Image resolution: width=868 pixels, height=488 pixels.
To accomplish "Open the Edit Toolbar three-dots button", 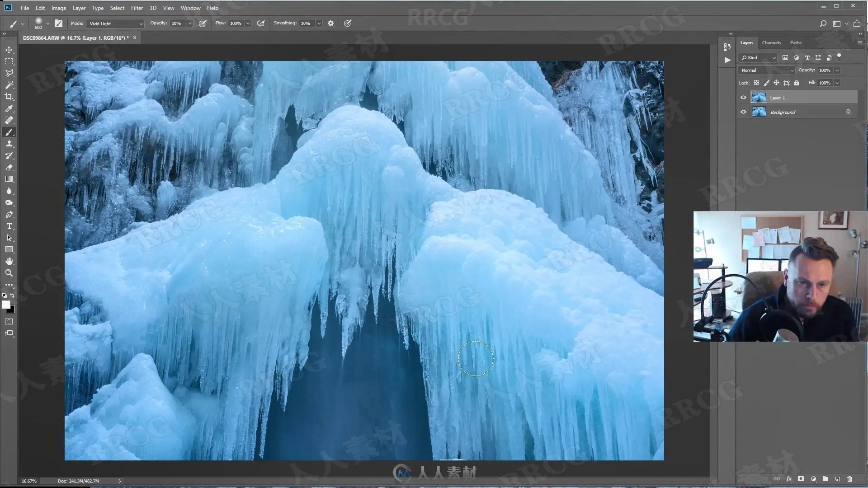I will 9,285.
